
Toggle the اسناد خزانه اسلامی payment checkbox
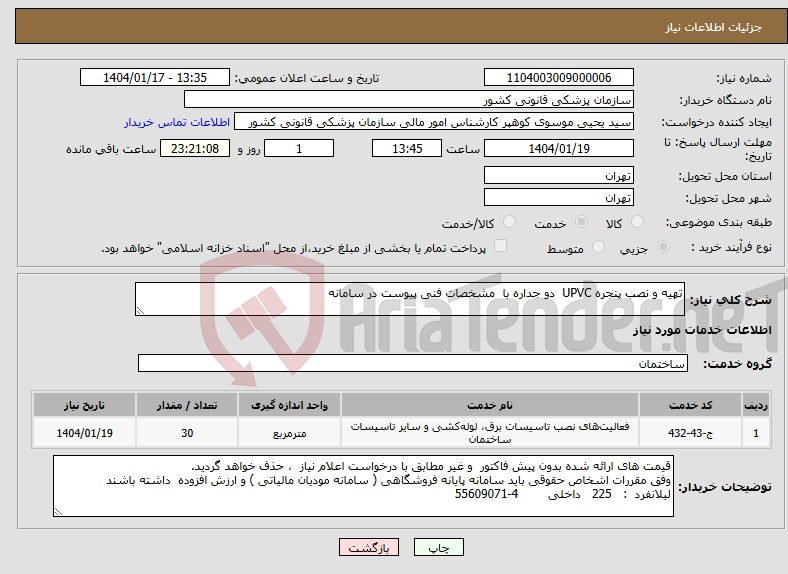tap(500, 246)
